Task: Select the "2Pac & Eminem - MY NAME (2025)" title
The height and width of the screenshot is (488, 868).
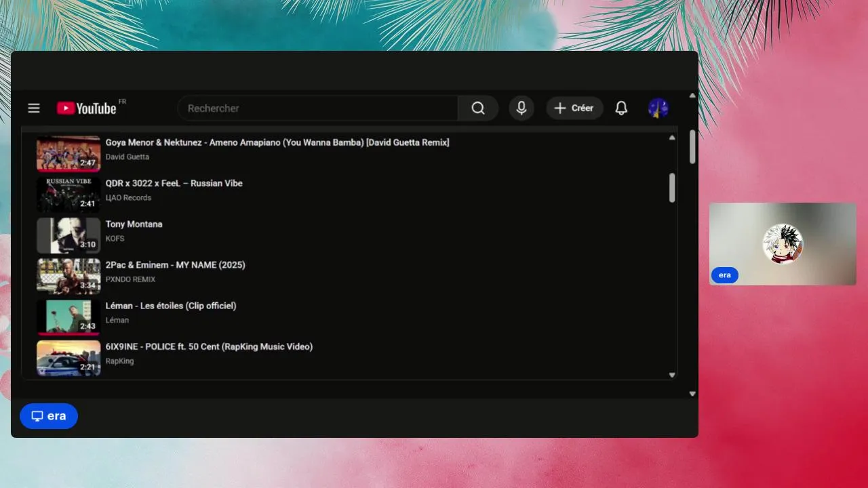Action: pyautogui.click(x=175, y=265)
